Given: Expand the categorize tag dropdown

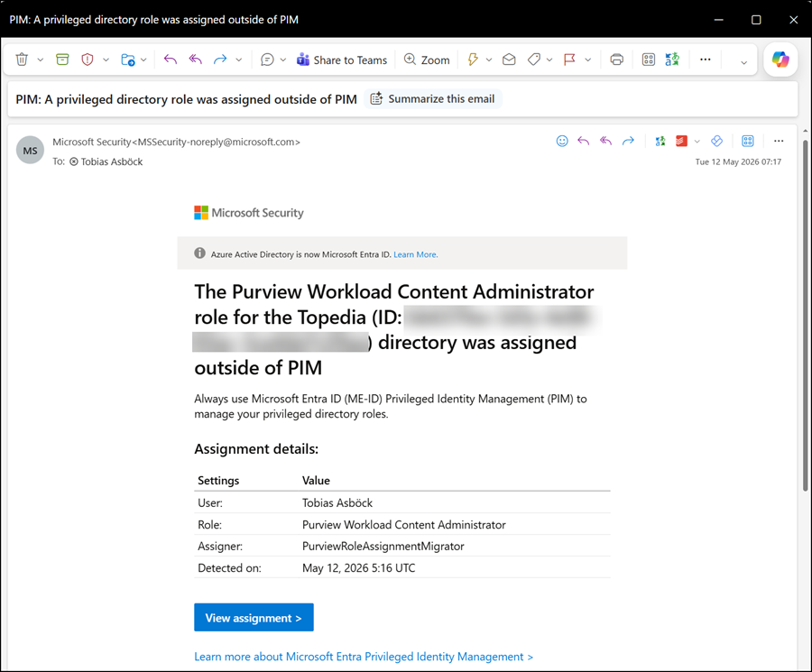Looking at the screenshot, I should tap(549, 60).
